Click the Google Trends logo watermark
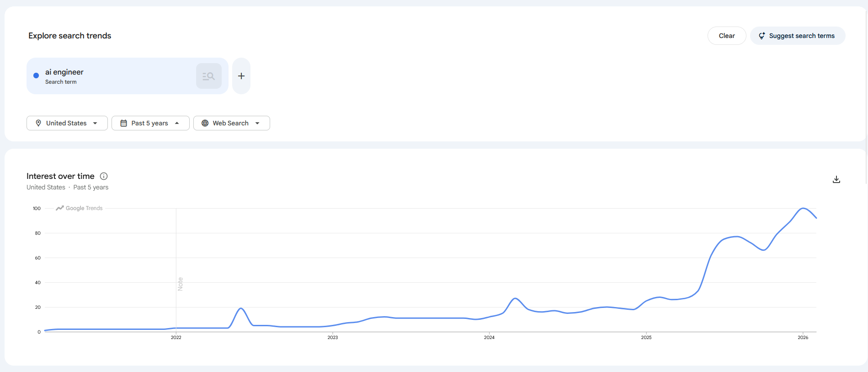The height and width of the screenshot is (372, 868). click(80, 208)
